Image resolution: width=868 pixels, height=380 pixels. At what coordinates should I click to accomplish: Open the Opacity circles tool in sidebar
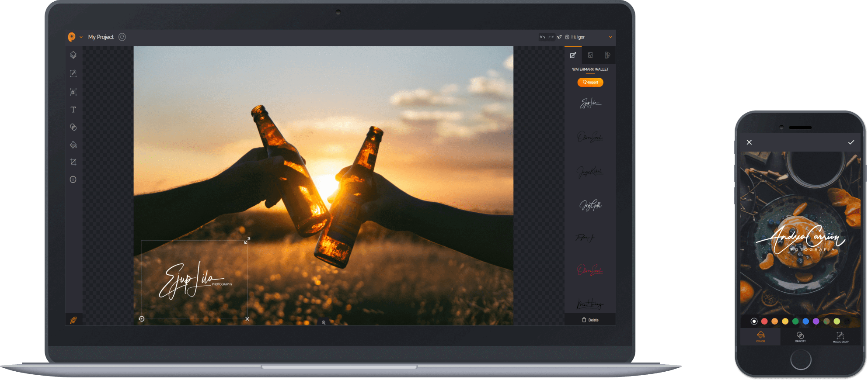click(73, 127)
